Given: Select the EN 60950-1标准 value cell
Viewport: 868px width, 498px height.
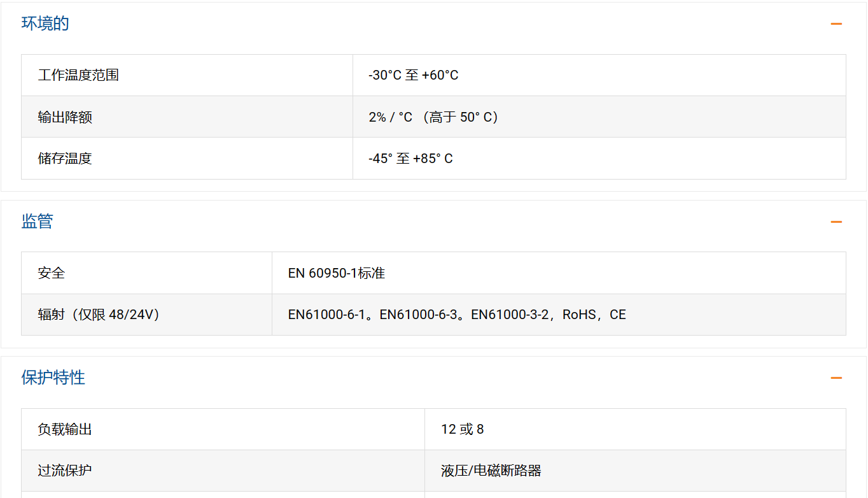Looking at the screenshot, I should click(x=337, y=273).
